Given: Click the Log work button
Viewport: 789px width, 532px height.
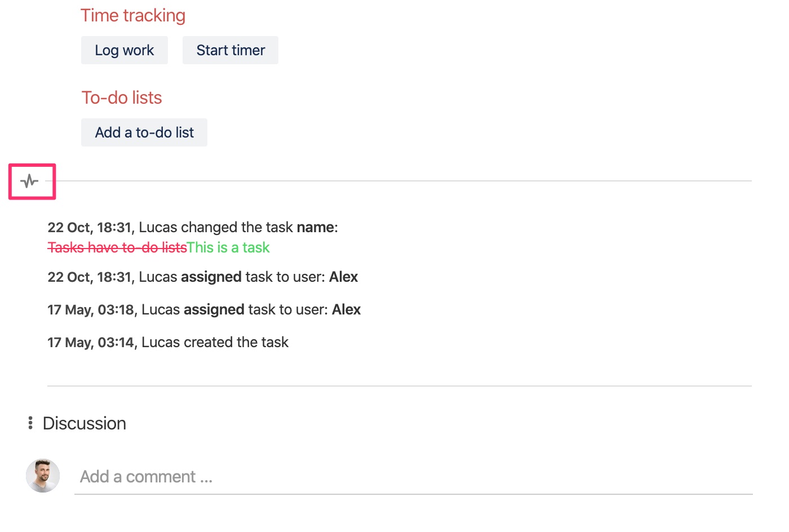Looking at the screenshot, I should [125, 50].
